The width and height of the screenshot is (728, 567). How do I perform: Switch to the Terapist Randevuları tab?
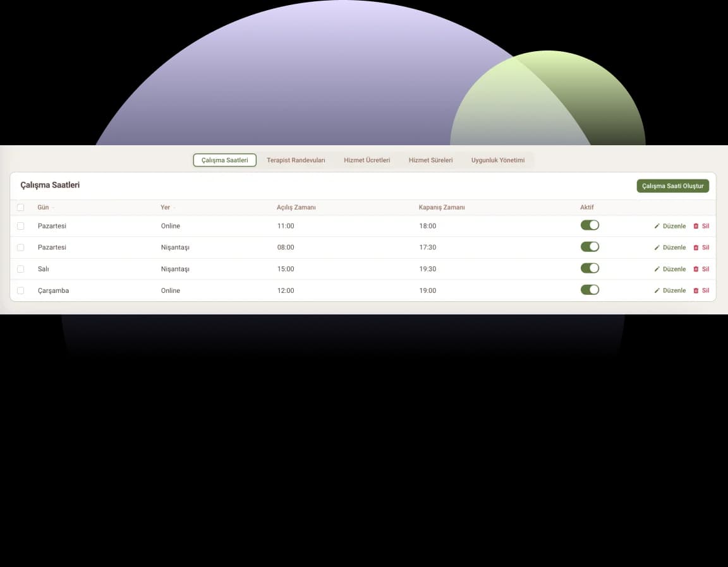point(296,160)
